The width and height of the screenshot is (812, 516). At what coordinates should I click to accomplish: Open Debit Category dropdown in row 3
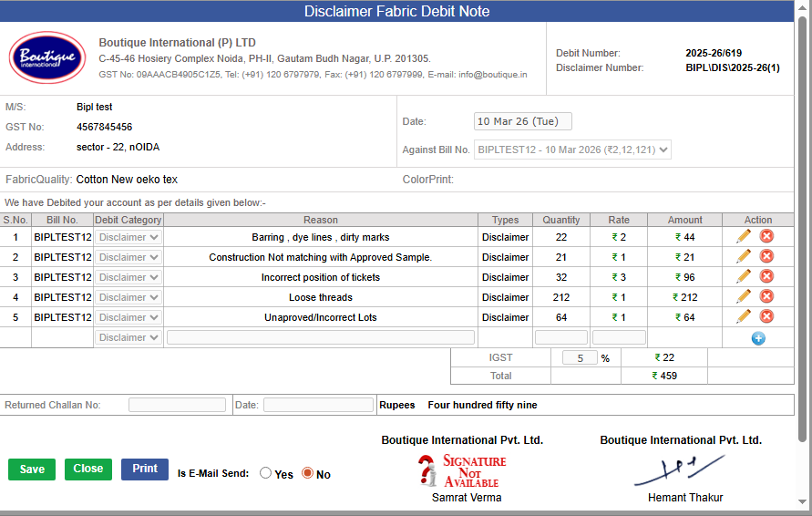pos(128,278)
